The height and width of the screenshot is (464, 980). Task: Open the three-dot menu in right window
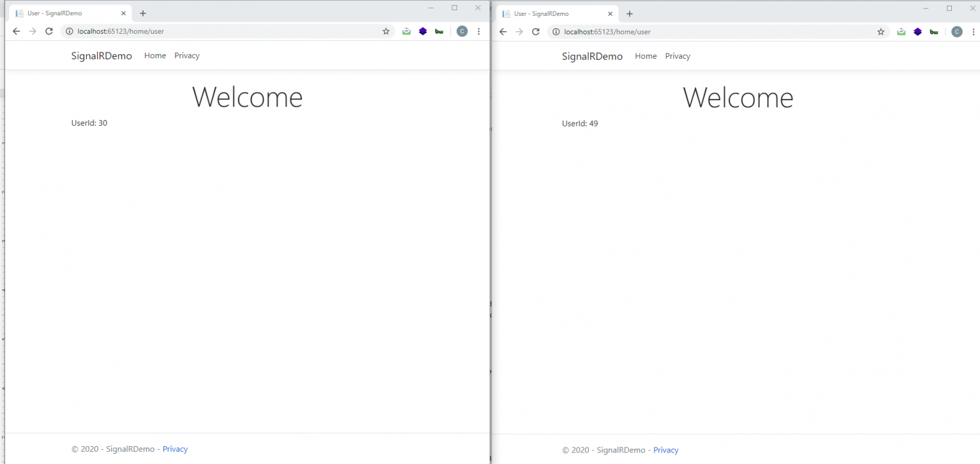(x=973, y=31)
